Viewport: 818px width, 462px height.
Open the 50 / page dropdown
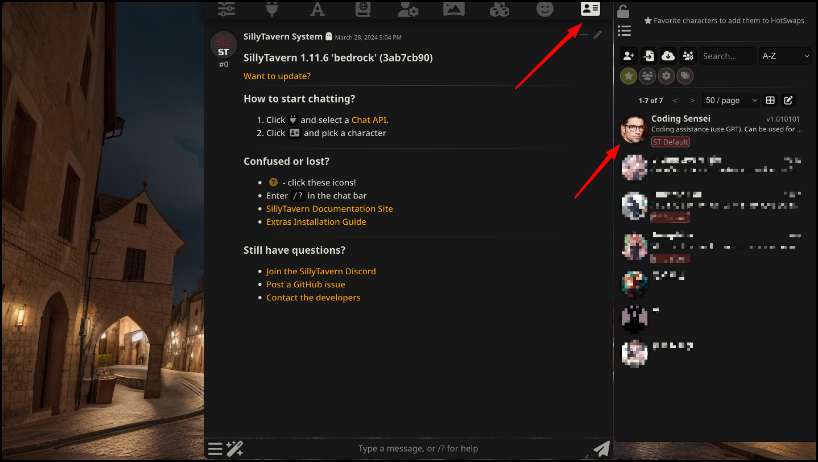tap(731, 100)
